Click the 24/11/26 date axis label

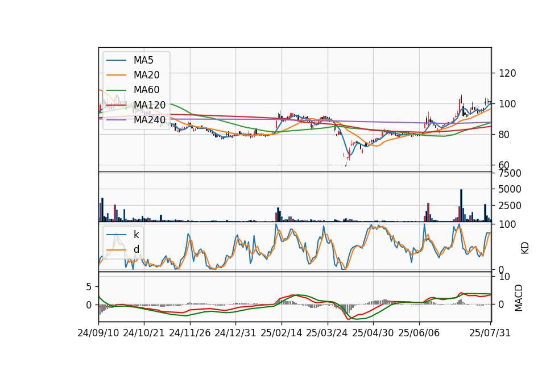point(190,333)
